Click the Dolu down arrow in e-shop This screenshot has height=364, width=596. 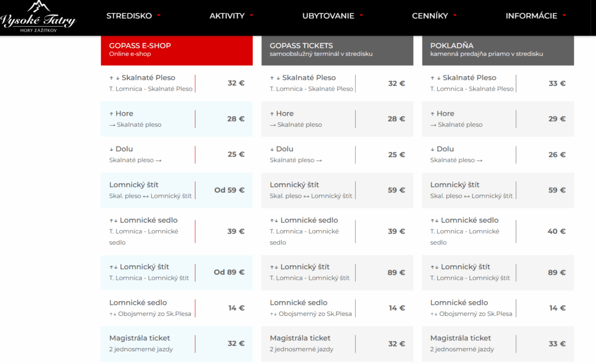pos(111,149)
